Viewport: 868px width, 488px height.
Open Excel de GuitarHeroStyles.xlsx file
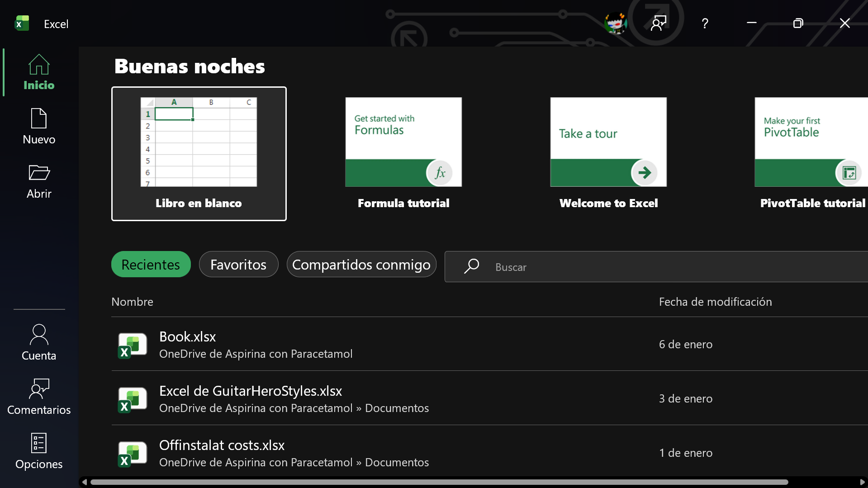(x=489, y=398)
